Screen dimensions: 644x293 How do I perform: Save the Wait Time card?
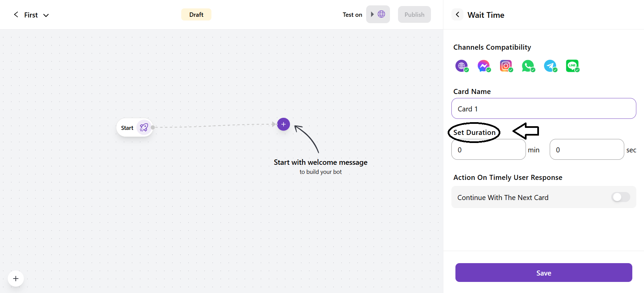[x=543, y=273]
